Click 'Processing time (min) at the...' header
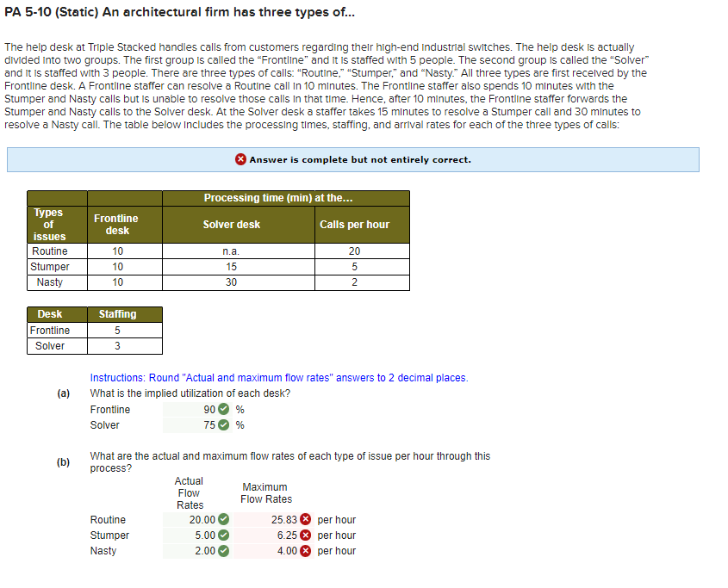 pos(278,198)
